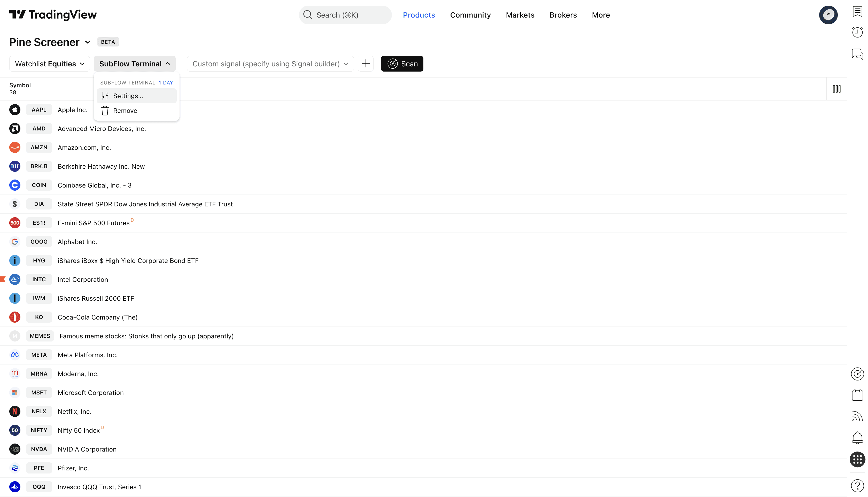
Task: Open the products grid icon in the sidebar
Action: coord(857,460)
